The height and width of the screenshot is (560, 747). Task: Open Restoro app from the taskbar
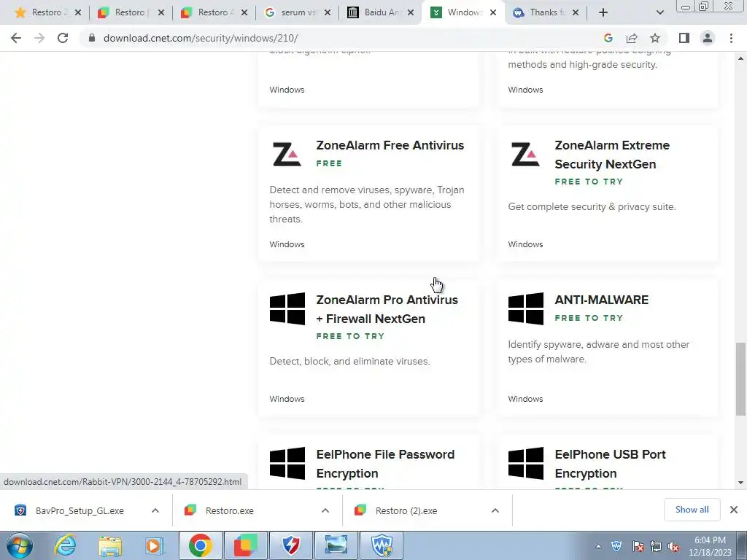coord(245,545)
